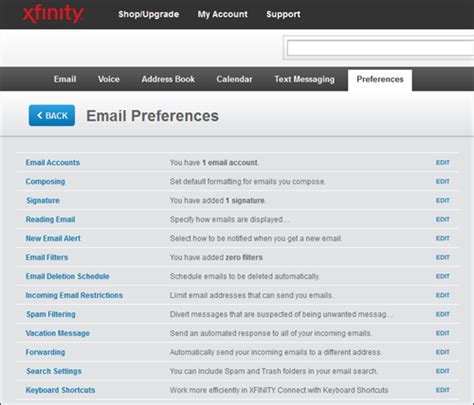Click EDIT for Email Filters
Viewport: 474px width, 405px height.
click(x=443, y=257)
